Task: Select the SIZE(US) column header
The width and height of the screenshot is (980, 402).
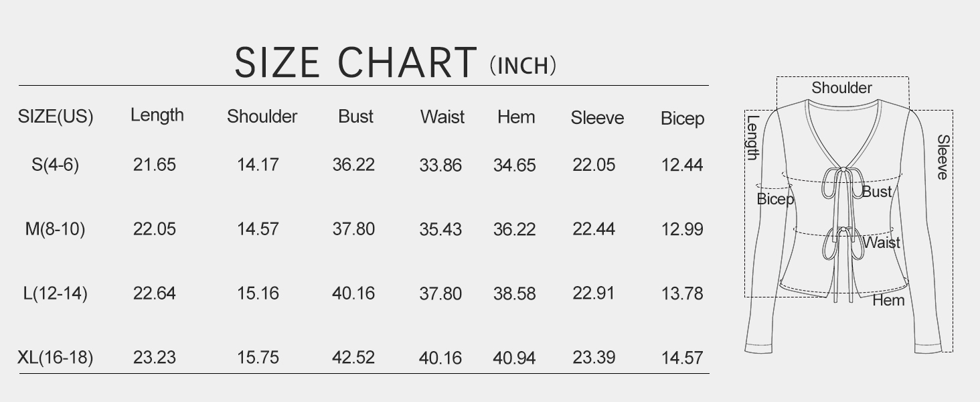Action: [x=56, y=117]
